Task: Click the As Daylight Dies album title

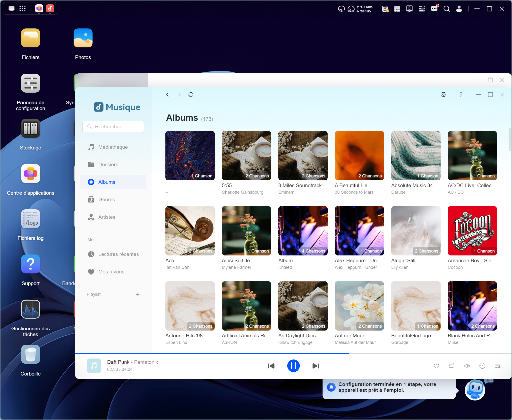Action: pyautogui.click(x=297, y=336)
